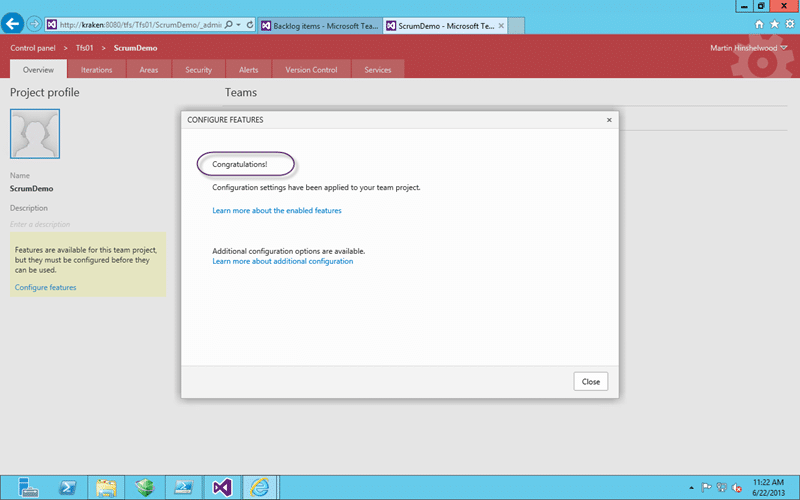Viewport: 800px width, 500px height.
Task: Click taskbar clock showing 11:22 AM
Action: click(x=768, y=488)
